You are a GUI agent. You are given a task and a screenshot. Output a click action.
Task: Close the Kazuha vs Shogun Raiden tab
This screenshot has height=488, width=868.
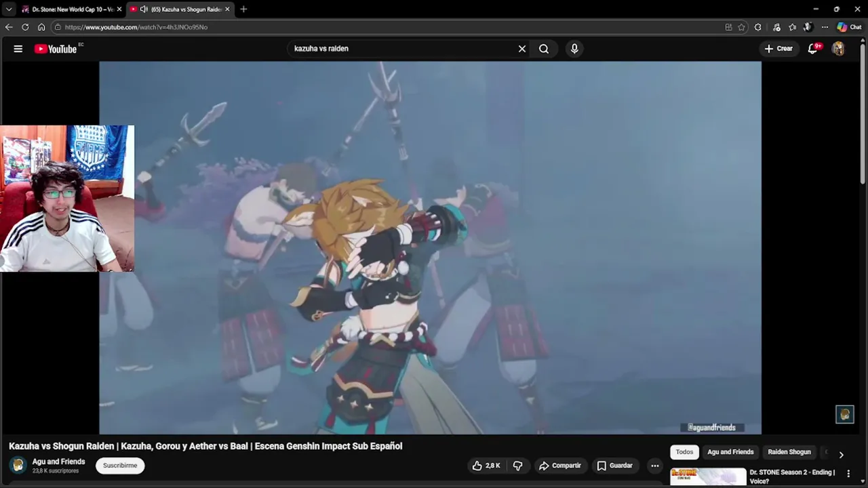pos(227,9)
